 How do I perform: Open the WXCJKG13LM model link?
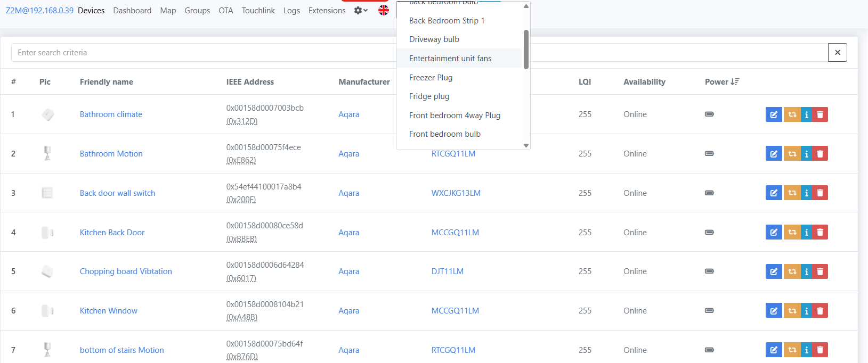pyautogui.click(x=456, y=193)
